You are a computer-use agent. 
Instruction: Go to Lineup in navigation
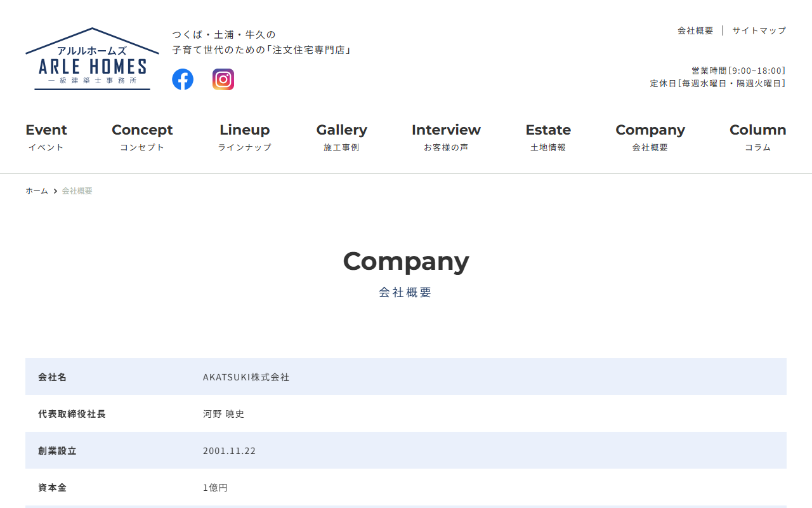(245, 137)
